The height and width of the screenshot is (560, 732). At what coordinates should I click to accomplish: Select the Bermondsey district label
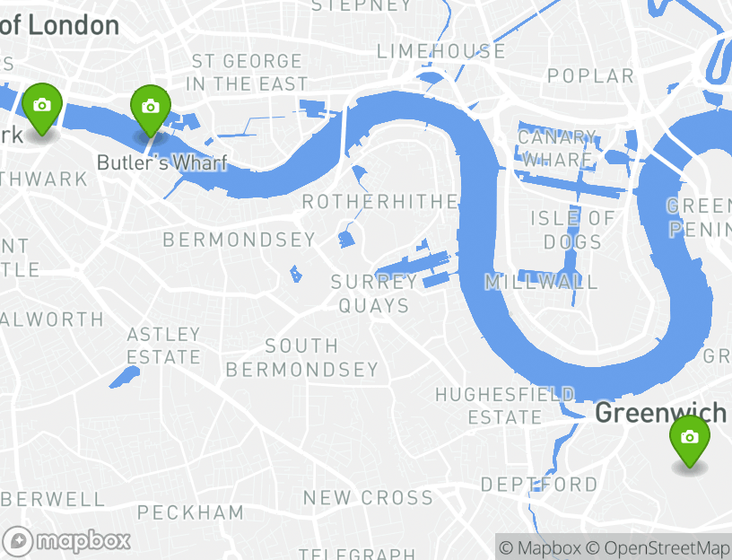point(239,241)
